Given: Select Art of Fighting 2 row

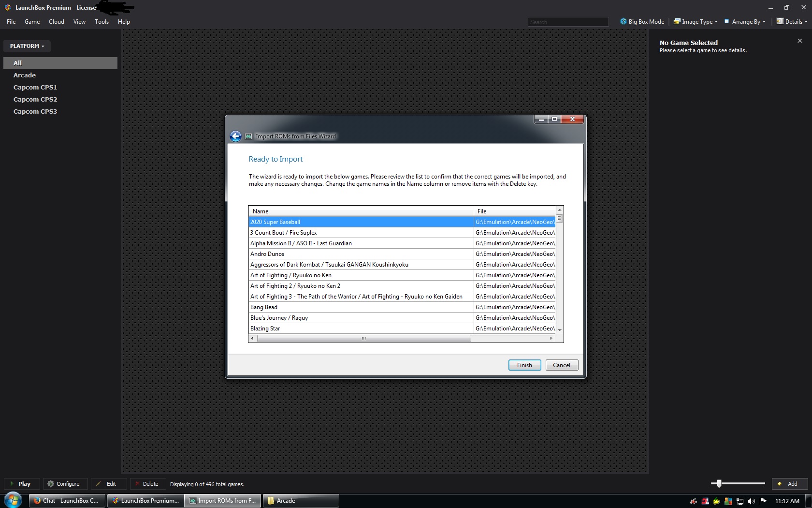Looking at the screenshot, I should [x=402, y=286].
